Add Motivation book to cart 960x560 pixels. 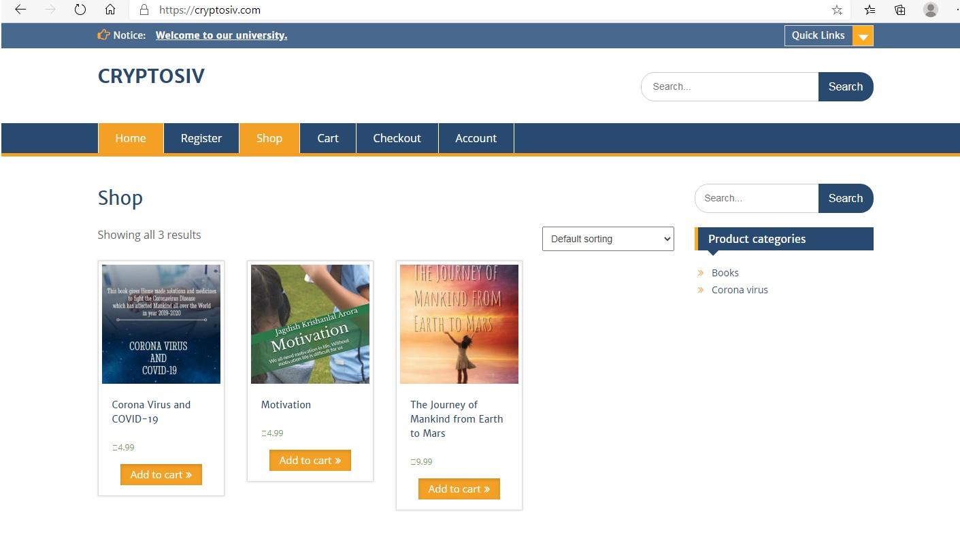tap(310, 460)
